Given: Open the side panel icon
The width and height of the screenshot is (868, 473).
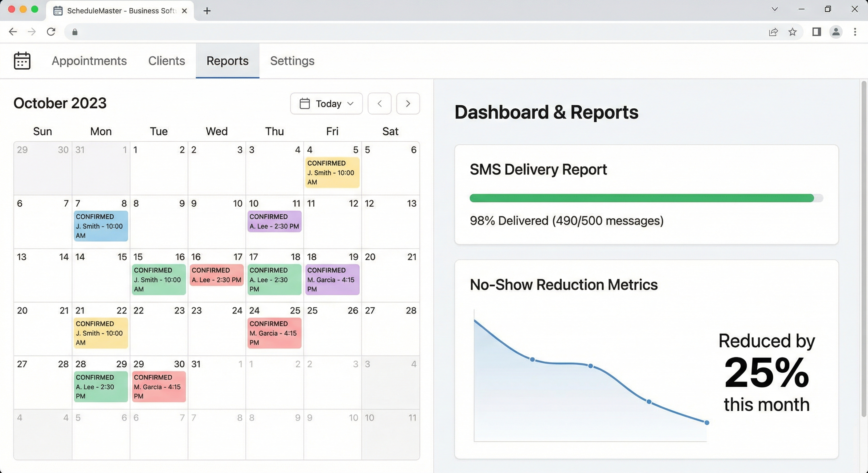Looking at the screenshot, I should tap(816, 32).
